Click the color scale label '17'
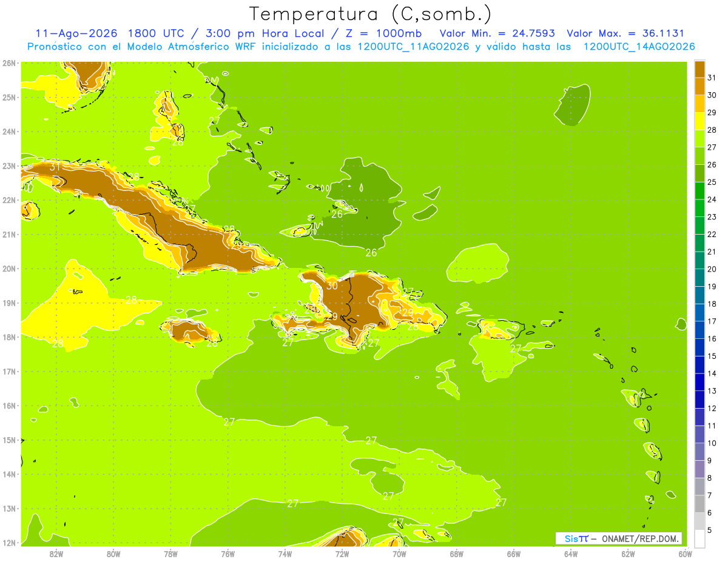This screenshot has height=562, width=728. click(712, 321)
